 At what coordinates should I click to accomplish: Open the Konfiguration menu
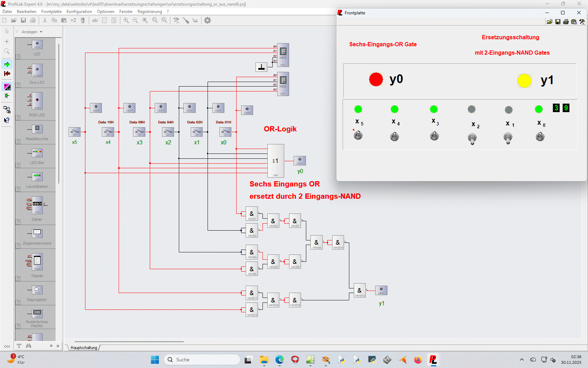(79, 12)
